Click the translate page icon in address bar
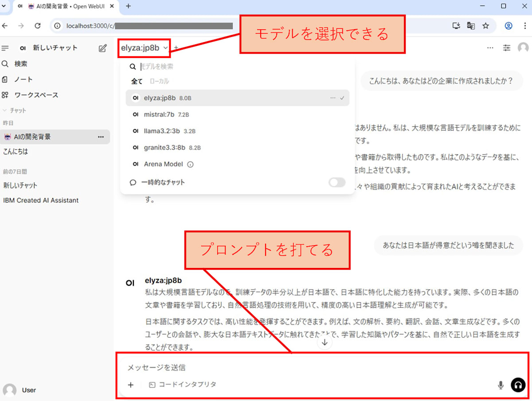Image resolution: width=532 pixels, height=401 pixels. click(471, 26)
